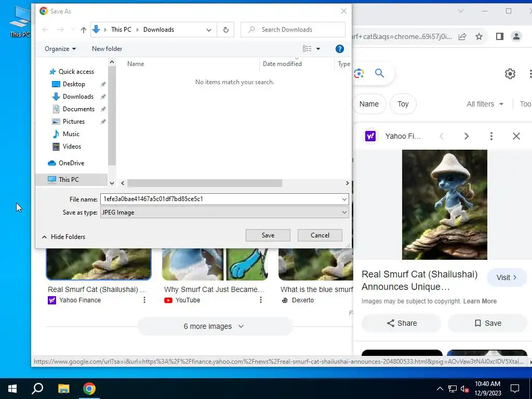The height and width of the screenshot is (399, 532).
Task: Select Downloads in navigation pane
Action: [x=78, y=97]
